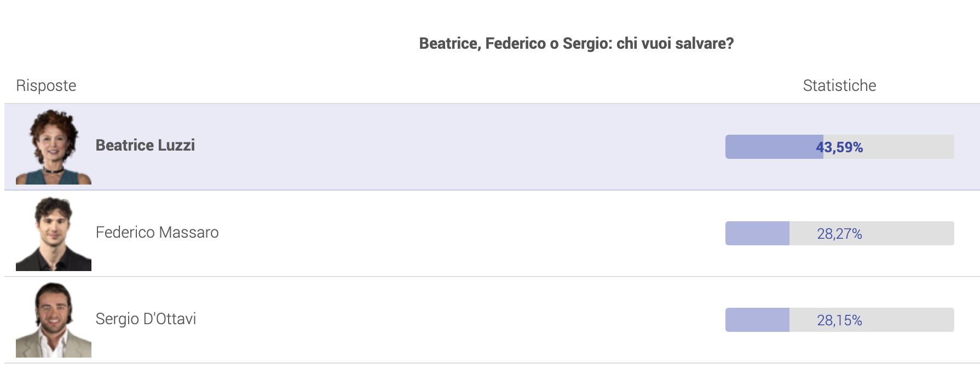The height and width of the screenshot is (368, 980).
Task: Click the filled purple part of Sergio's bar
Action: tap(757, 320)
